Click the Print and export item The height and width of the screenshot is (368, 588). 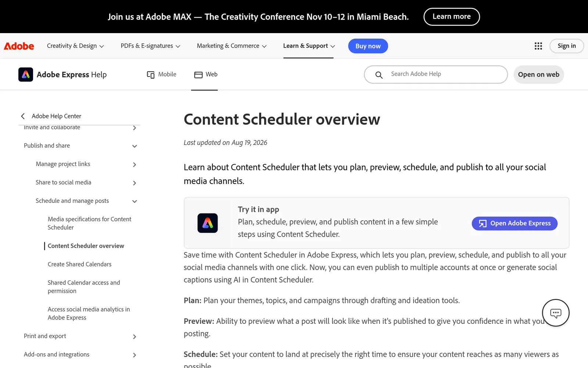(x=45, y=336)
